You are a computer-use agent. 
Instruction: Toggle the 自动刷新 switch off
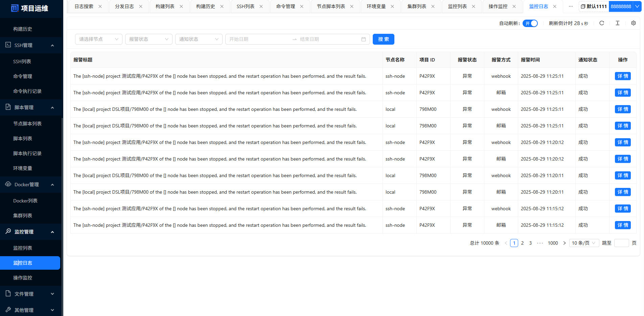(530, 23)
